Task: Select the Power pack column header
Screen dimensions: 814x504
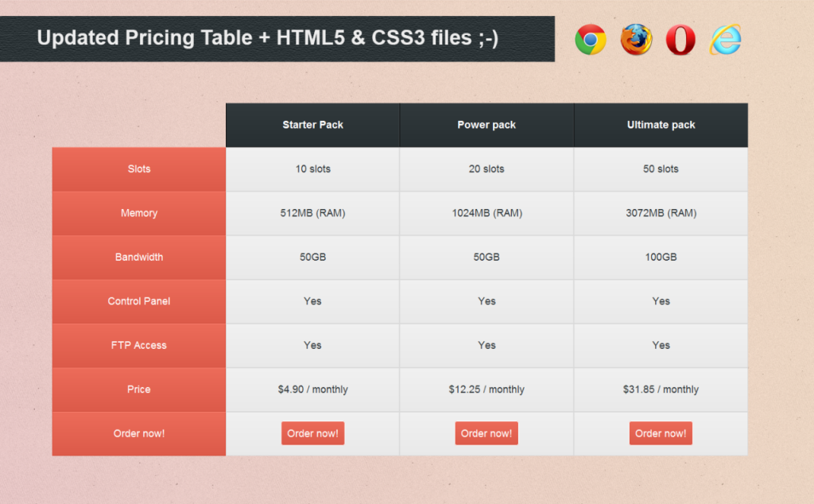Action: (x=486, y=125)
